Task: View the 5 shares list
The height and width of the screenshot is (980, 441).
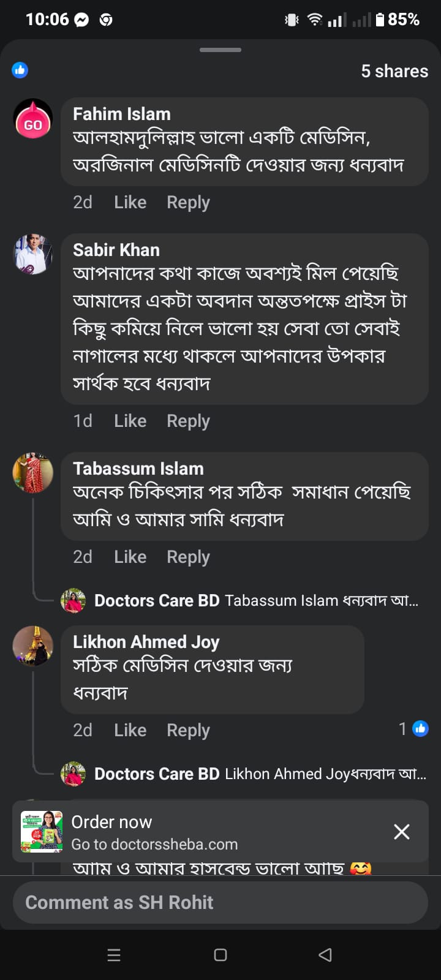Action: [394, 71]
